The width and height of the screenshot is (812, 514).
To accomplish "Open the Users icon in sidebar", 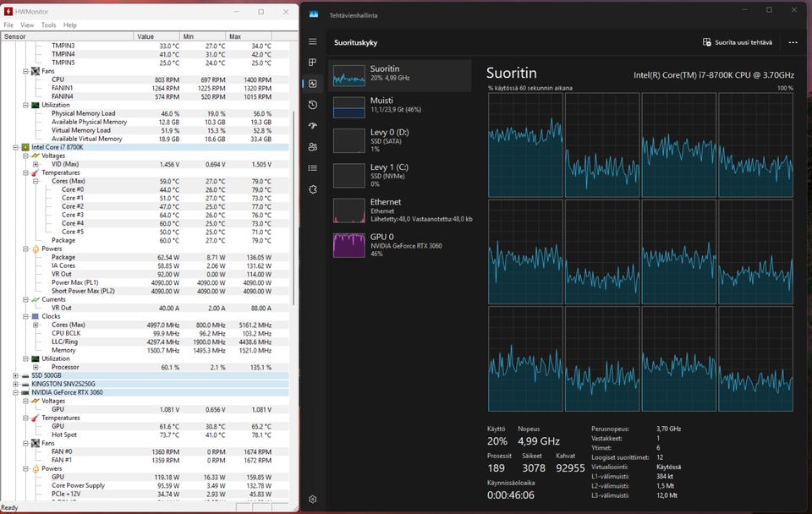I will pos(313,147).
